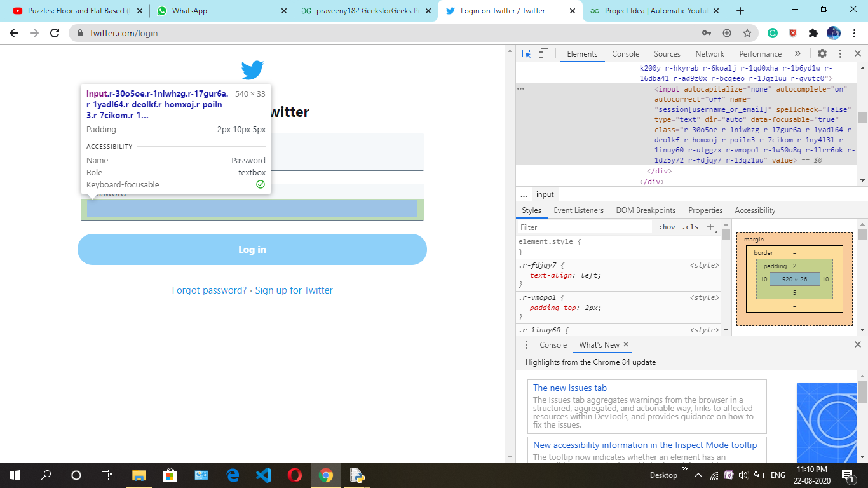Open the Event Listeners tab
This screenshot has width=868, height=488.
coord(578,210)
